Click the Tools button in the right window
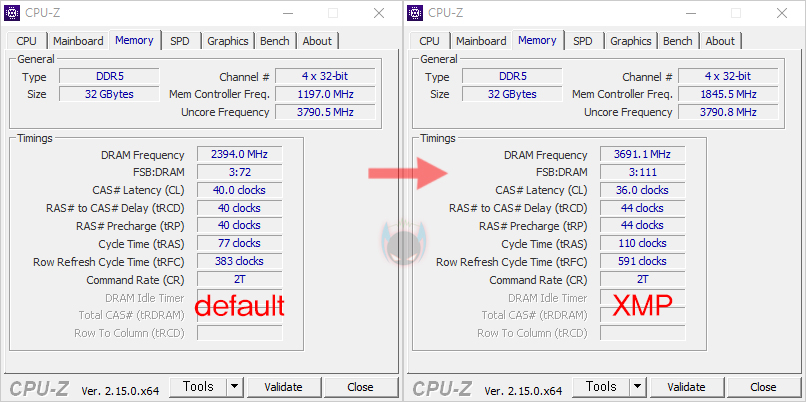Viewport: 806px width, 402px height. tap(601, 387)
